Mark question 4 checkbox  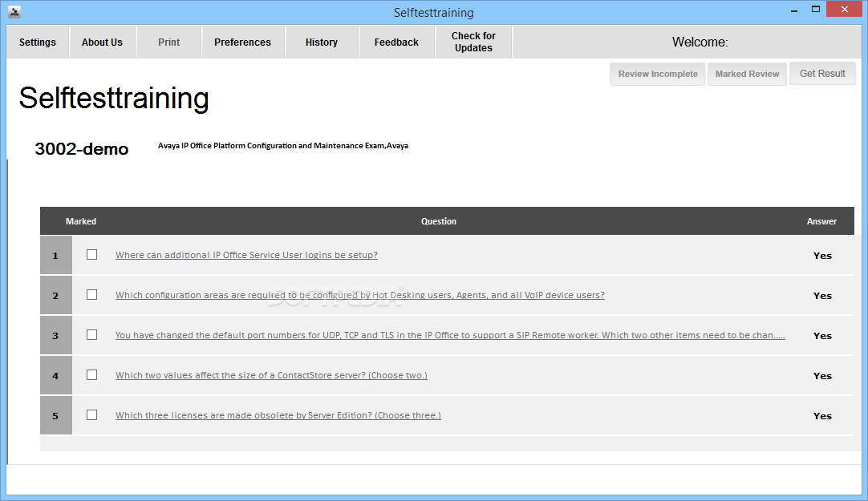point(92,375)
